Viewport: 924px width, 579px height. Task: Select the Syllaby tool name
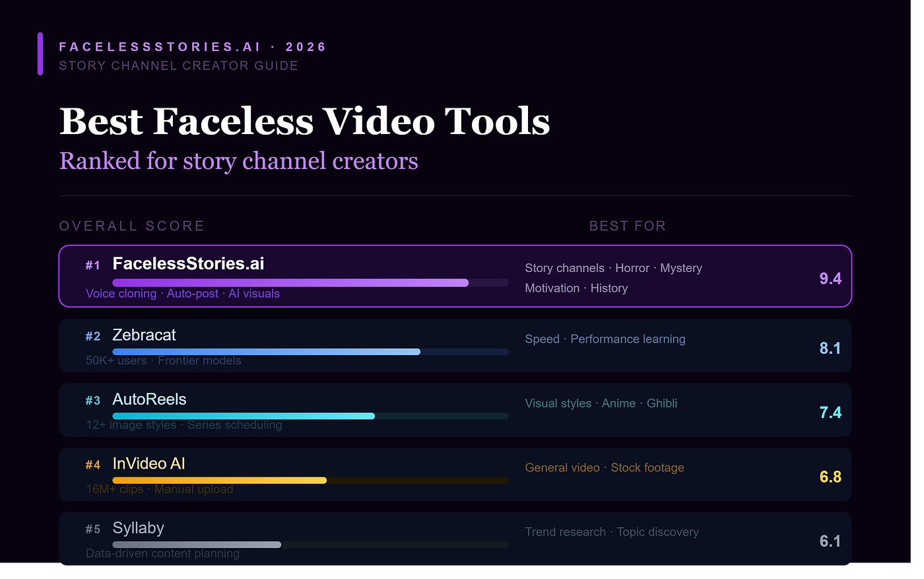click(x=139, y=528)
